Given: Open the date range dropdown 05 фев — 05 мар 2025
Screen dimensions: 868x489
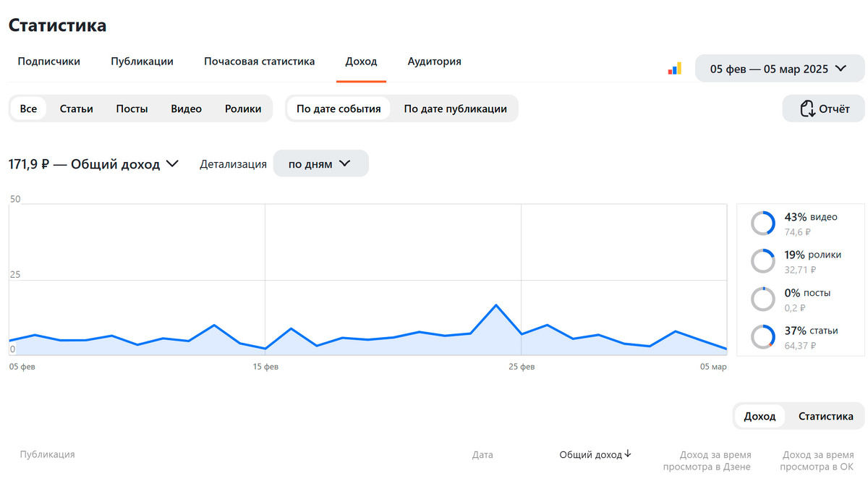Looking at the screenshot, I should 779,69.
